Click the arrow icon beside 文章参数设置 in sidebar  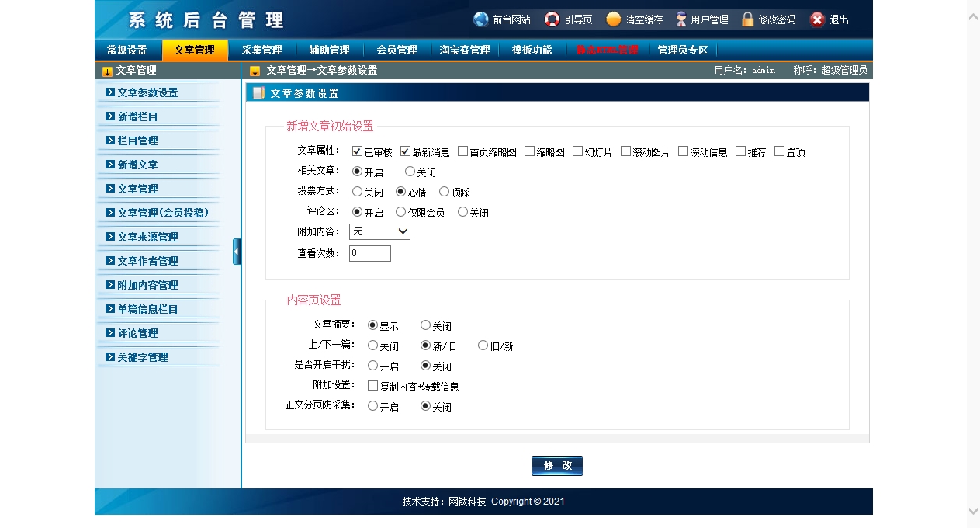coord(110,92)
